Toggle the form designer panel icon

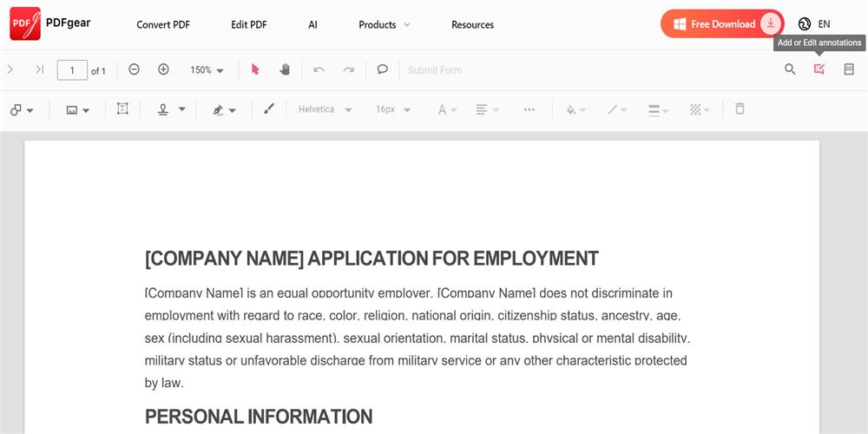(x=849, y=69)
